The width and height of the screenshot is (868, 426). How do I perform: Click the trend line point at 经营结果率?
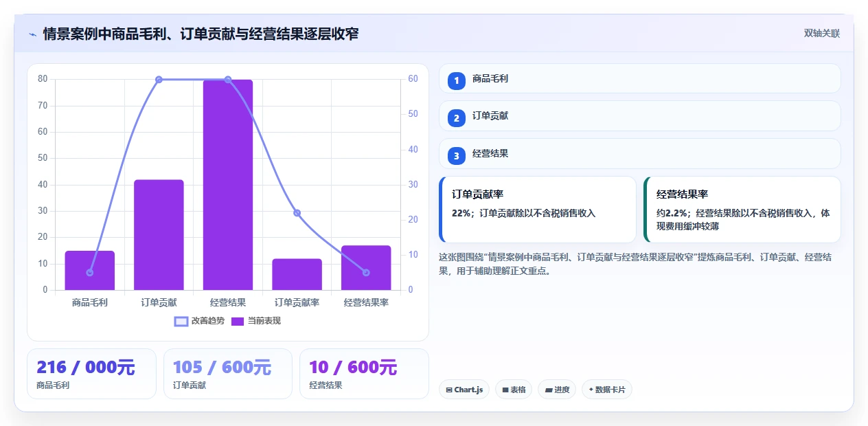coord(366,273)
